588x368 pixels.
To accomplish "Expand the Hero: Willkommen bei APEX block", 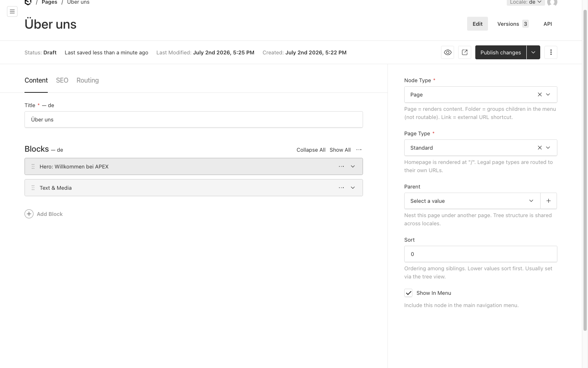I will coord(353,166).
